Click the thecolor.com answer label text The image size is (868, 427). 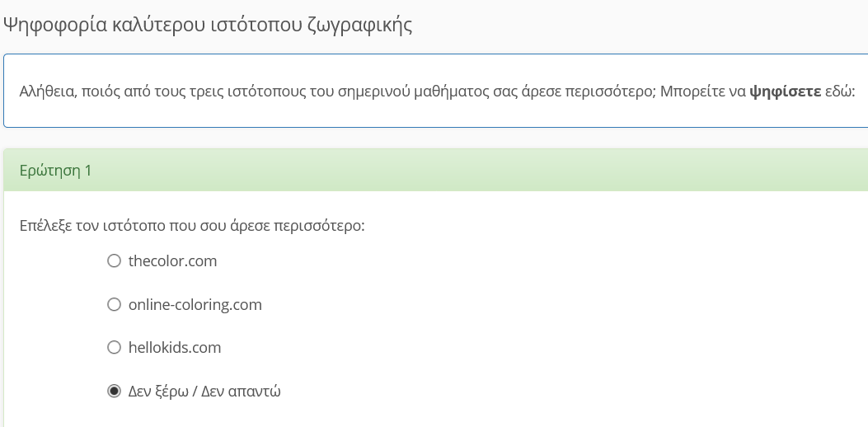[172, 261]
